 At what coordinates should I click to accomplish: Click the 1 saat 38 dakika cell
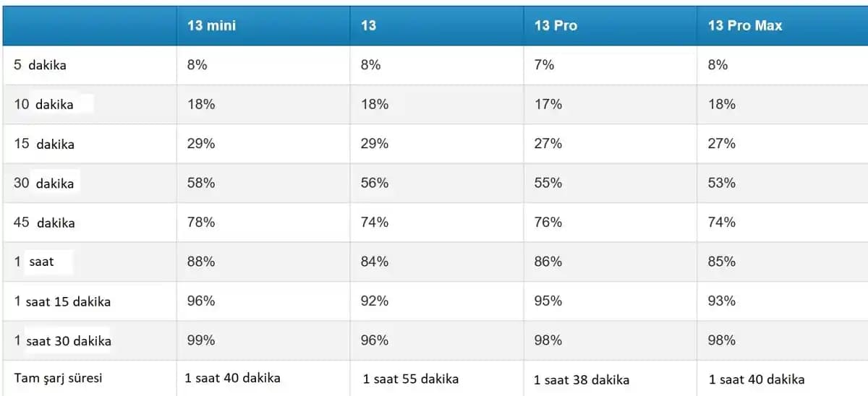pyautogui.click(x=582, y=379)
